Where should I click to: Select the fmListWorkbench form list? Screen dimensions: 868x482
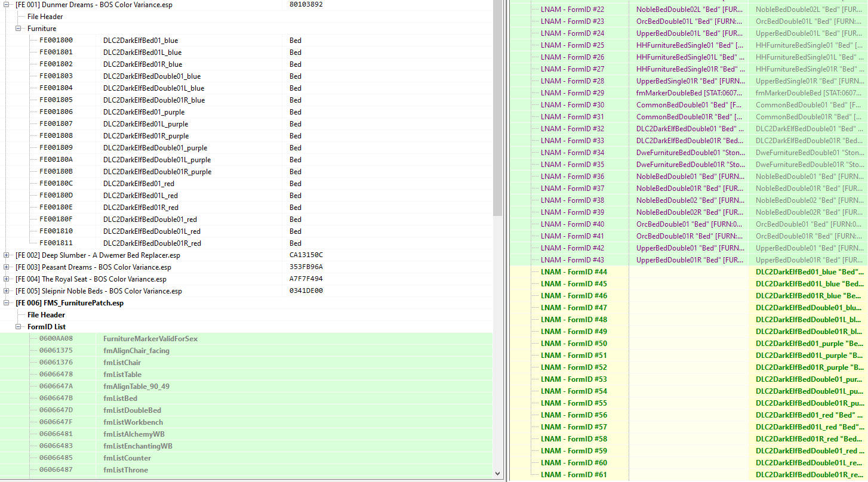pyautogui.click(x=247, y=422)
